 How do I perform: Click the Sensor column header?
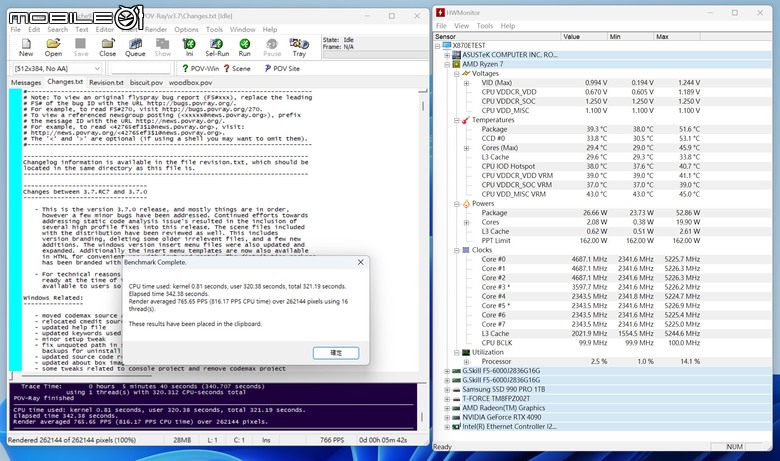[497, 36]
